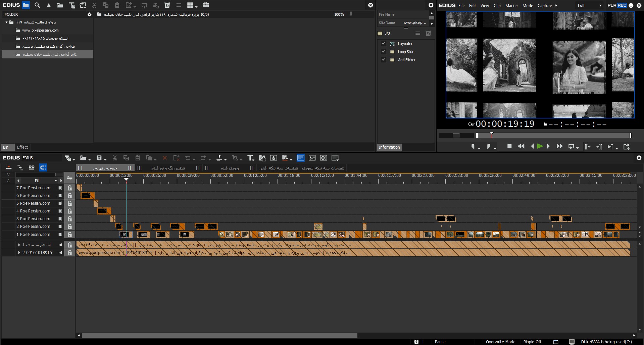Disable the Loop Slide effect checkbox
Image resolution: width=644 pixels, height=345 pixels.
[383, 52]
